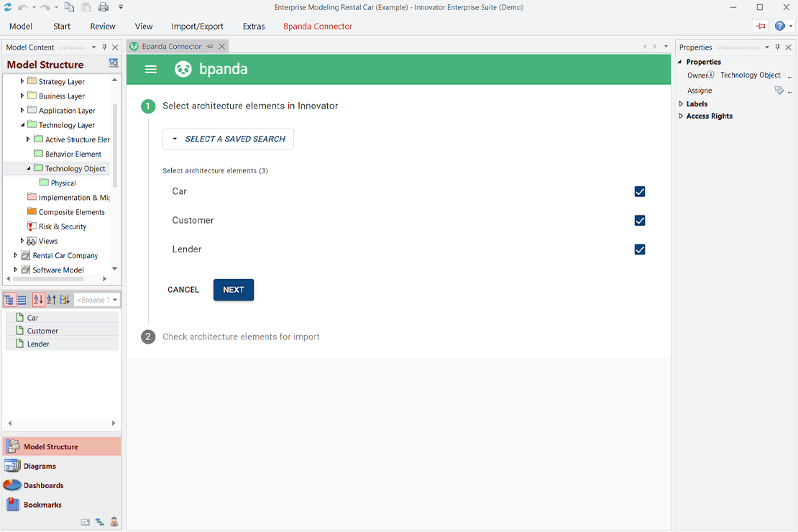Open the customize quick access toolbar arrow
The height and width of the screenshot is (532, 798).
(121, 7)
